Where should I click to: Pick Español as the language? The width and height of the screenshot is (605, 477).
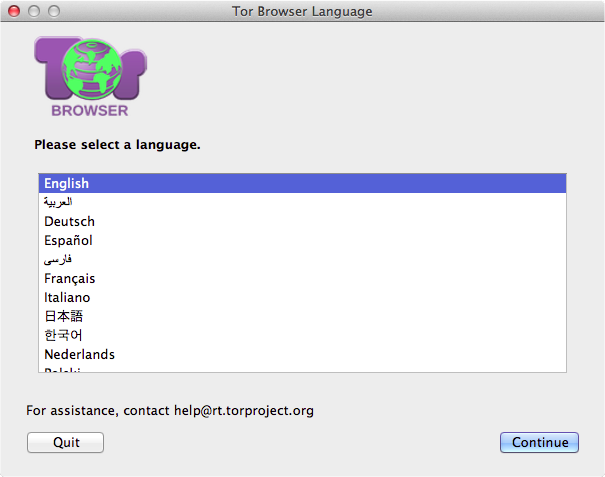[302, 240]
